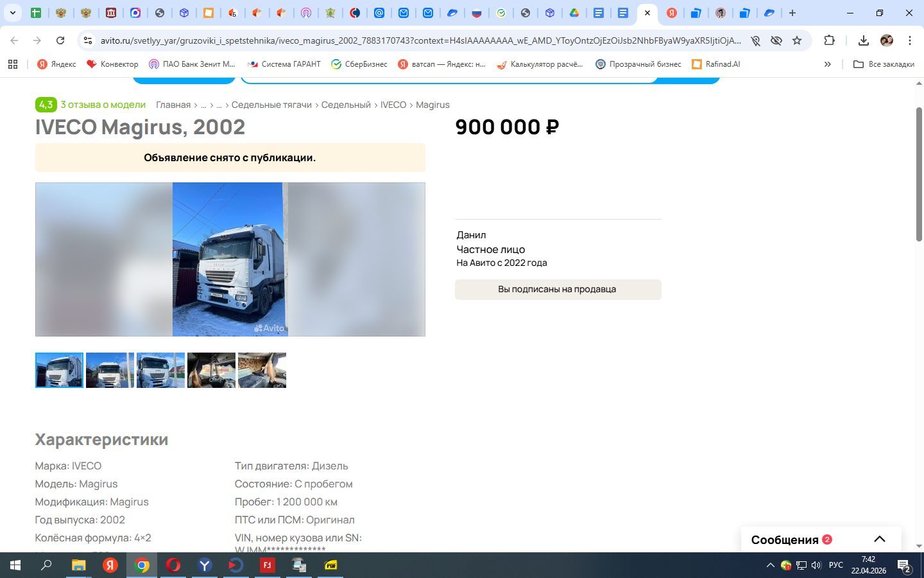Click the page vertical scrollbar thumb
Screen dimensions: 924x578
point(919,174)
